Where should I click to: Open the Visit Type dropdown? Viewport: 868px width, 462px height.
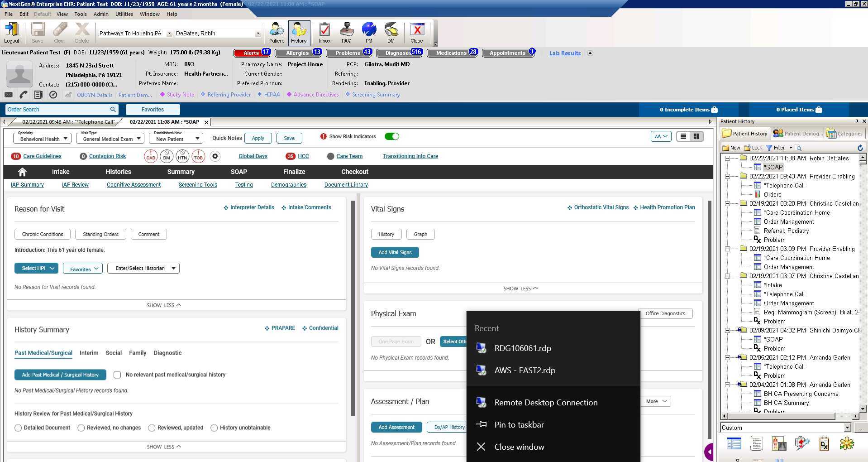pos(110,139)
